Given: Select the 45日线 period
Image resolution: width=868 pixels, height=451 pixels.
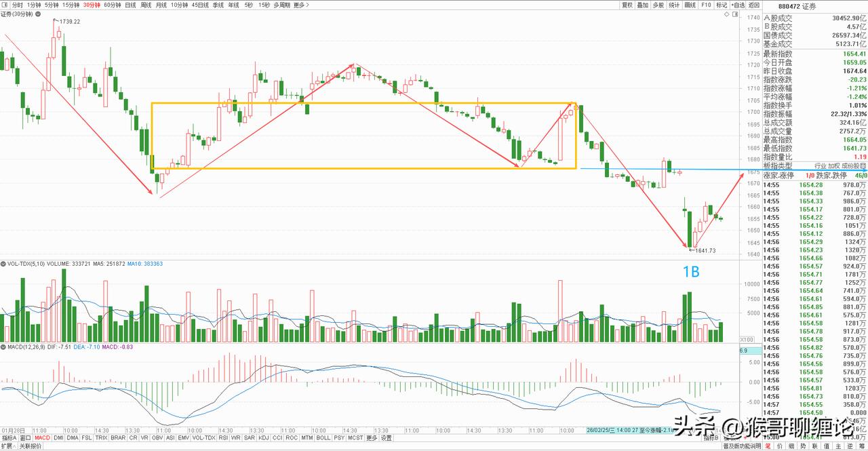Looking at the screenshot, I should [200, 5].
